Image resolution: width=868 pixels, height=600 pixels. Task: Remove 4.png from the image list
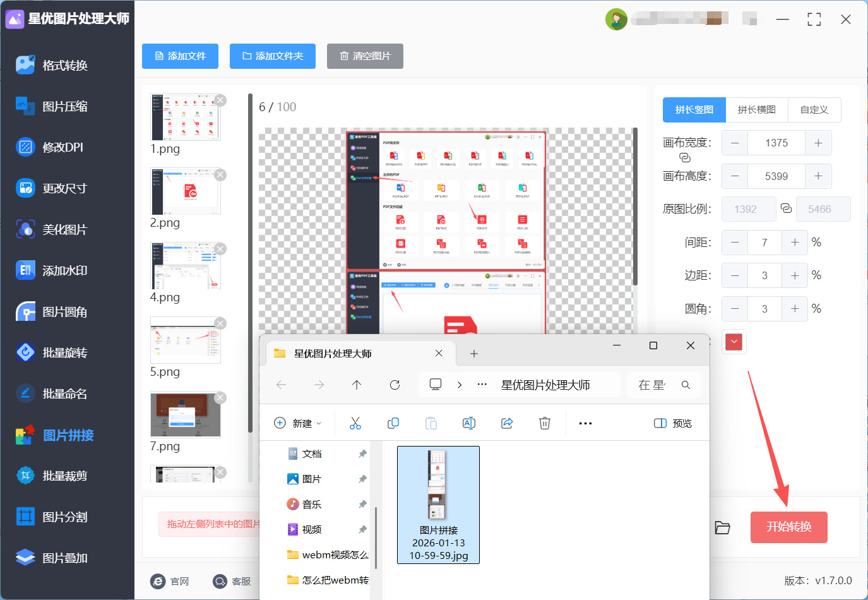pos(220,249)
